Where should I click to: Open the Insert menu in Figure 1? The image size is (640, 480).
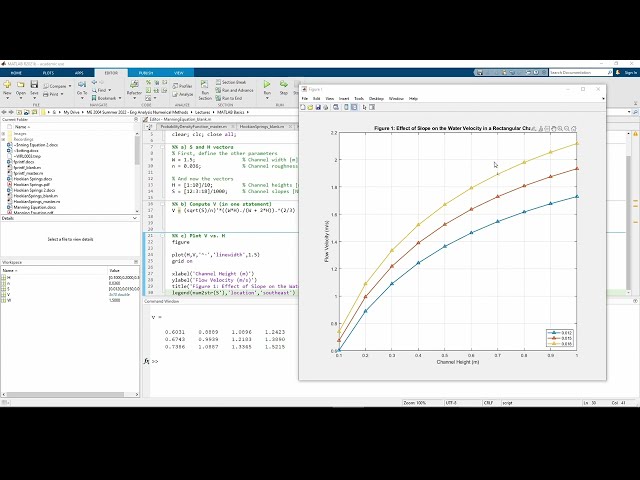(344, 98)
